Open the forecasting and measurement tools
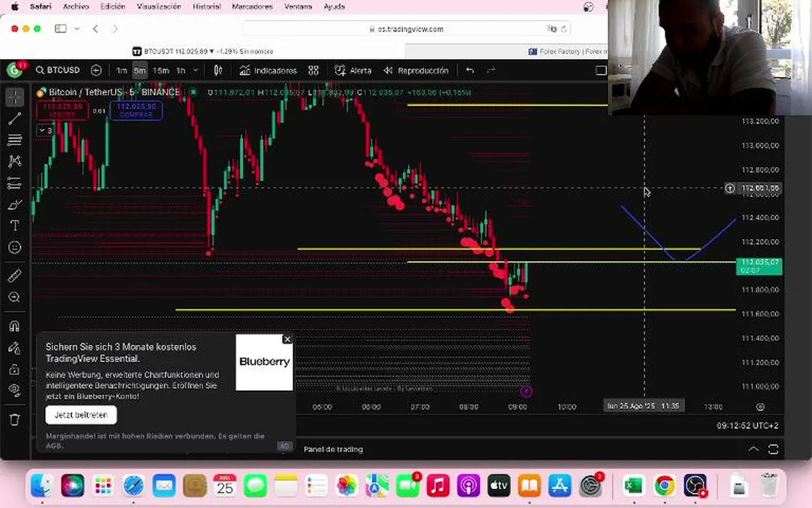The width and height of the screenshot is (812, 508). 15,183
